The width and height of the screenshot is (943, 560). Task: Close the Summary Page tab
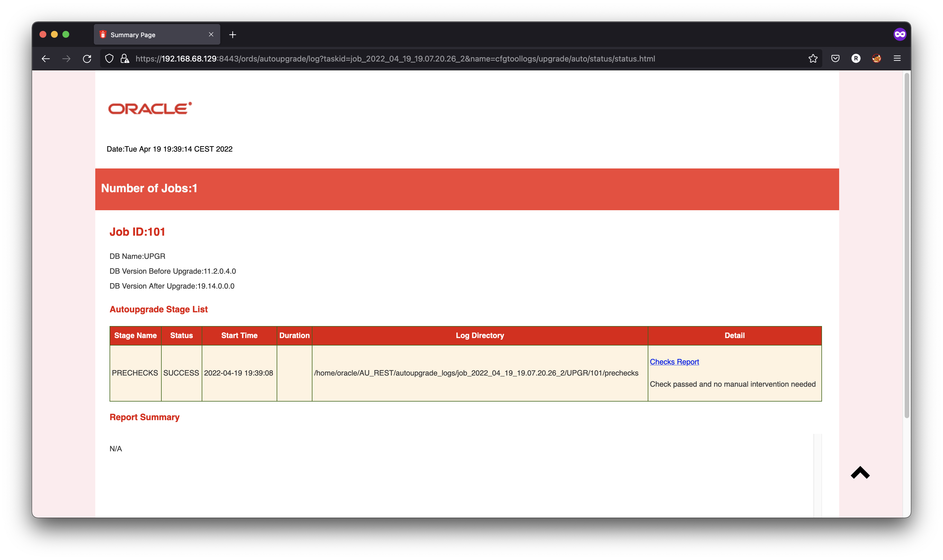point(211,34)
